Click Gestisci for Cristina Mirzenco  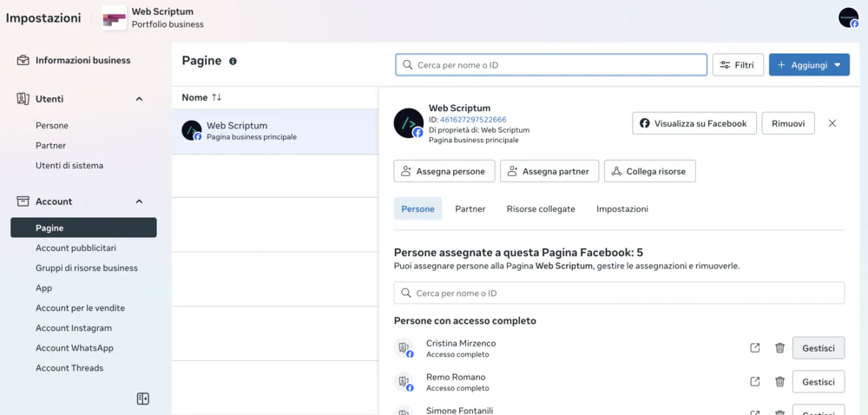click(819, 348)
